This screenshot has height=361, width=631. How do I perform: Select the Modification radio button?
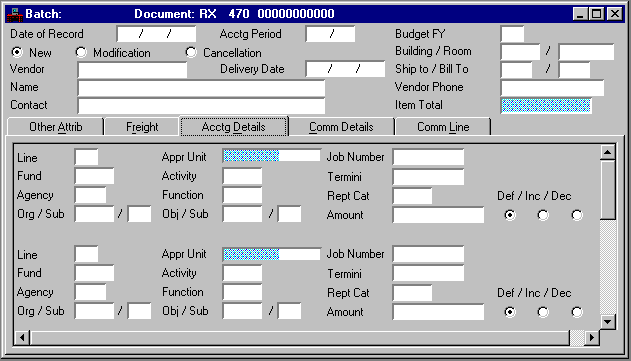81,52
